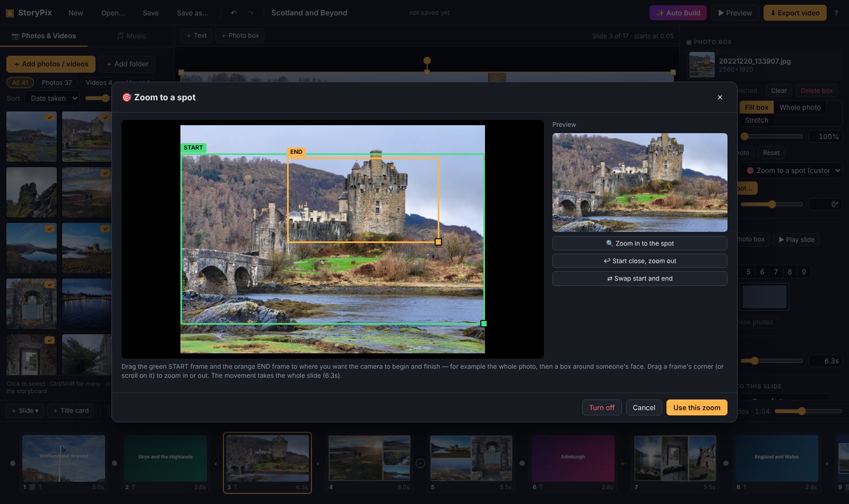Open the Slide add menu in the bottom left

pos(25,411)
